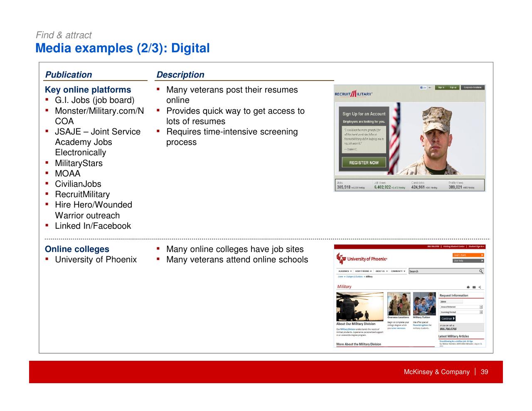Click the 'University of Phoenix' bullet text
This screenshot has height=411, width=532.
tap(96, 259)
